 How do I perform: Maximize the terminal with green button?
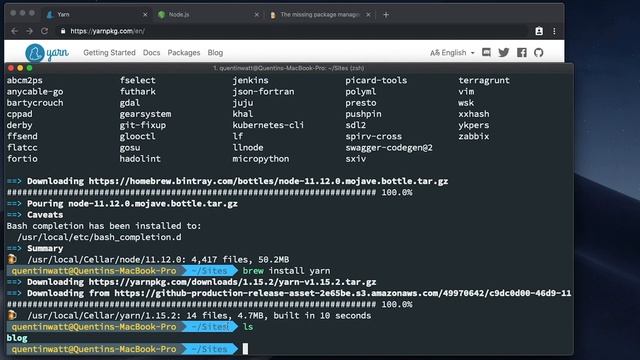[29, 68]
